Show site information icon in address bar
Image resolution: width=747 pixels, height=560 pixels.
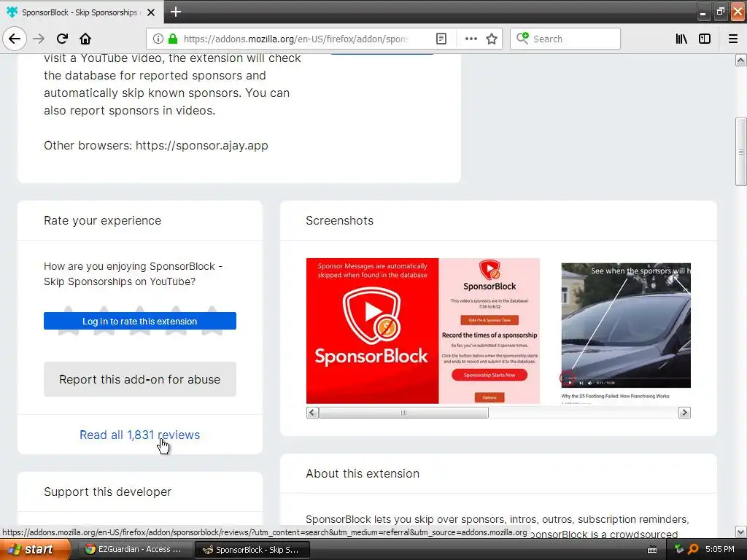(158, 39)
